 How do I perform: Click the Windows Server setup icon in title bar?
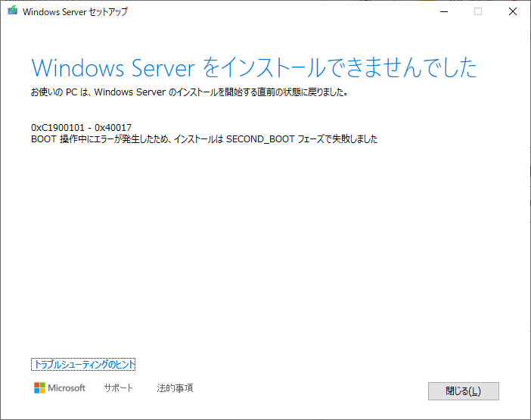11,11
